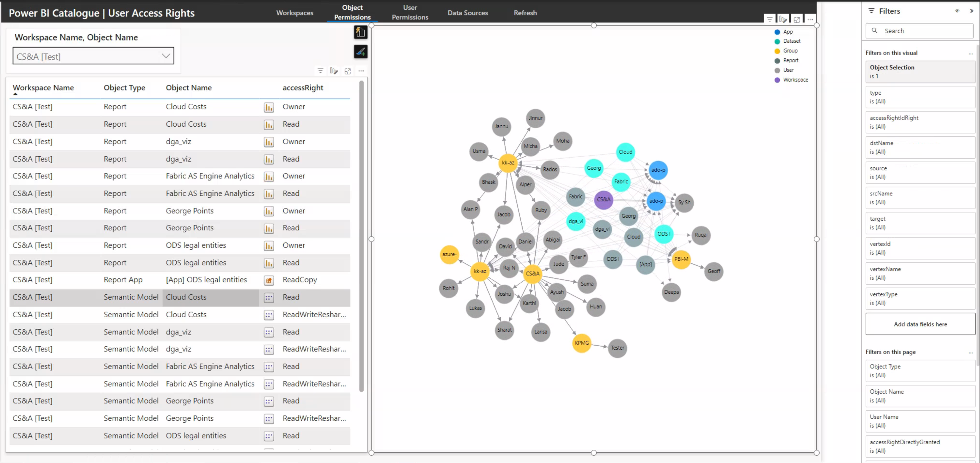Viewport: 980px width, 463px height.
Task: Open focus mode on the network graph
Action: pos(797,19)
